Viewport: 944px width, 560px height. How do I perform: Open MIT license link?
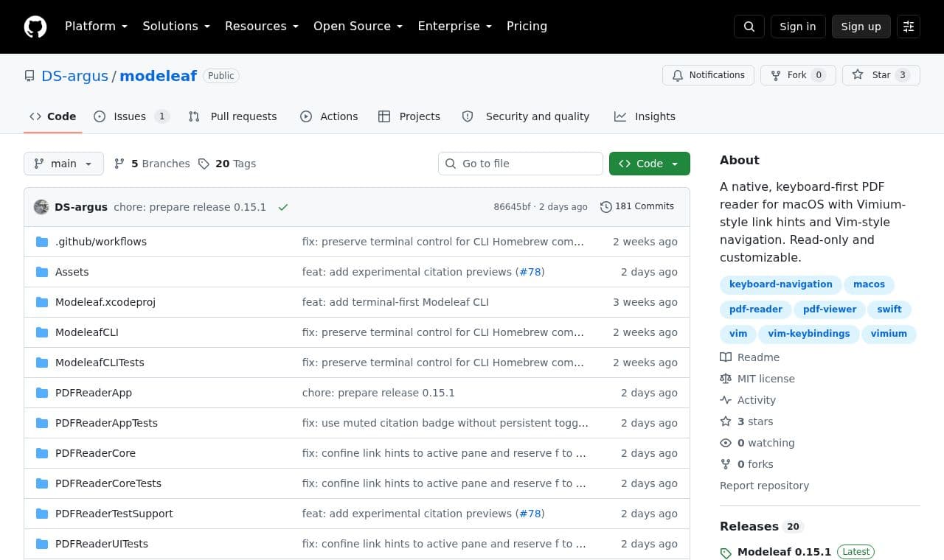(757, 379)
